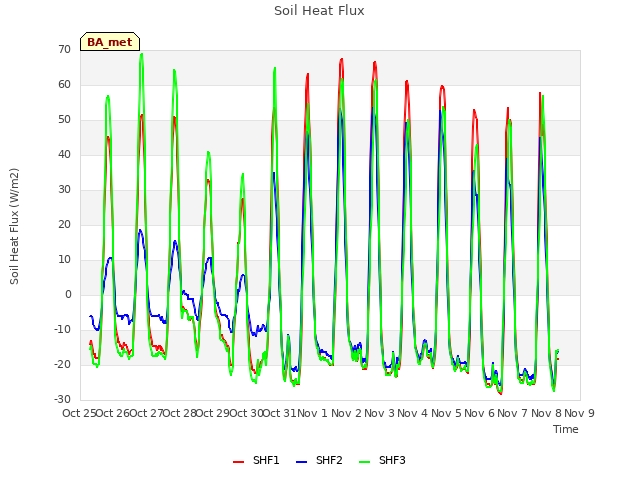Image resolution: width=640 pixels, height=480 pixels.
Task: Click the blue SHF2 legend swatch
Action: (301, 462)
